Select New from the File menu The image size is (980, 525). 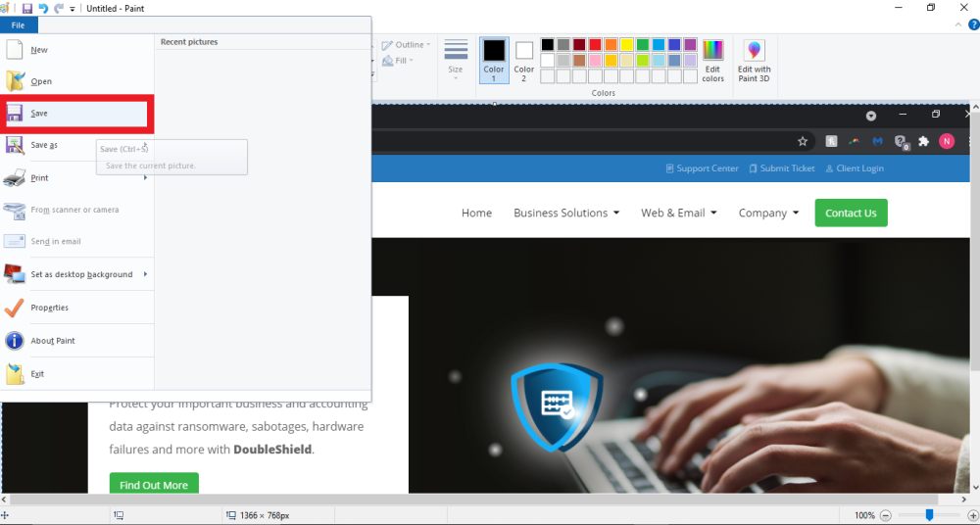pos(39,50)
